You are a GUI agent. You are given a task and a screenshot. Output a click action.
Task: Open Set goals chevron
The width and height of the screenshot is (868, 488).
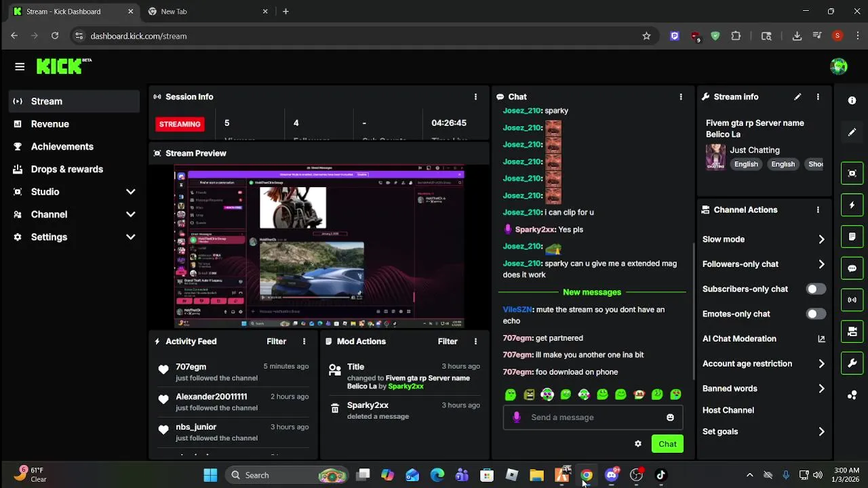point(821,432)
